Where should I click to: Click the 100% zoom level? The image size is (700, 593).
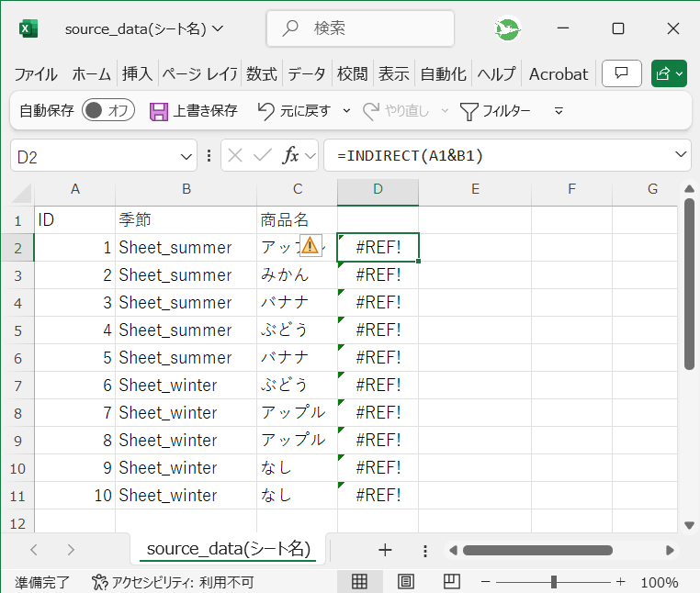click(x=660, y=582)
